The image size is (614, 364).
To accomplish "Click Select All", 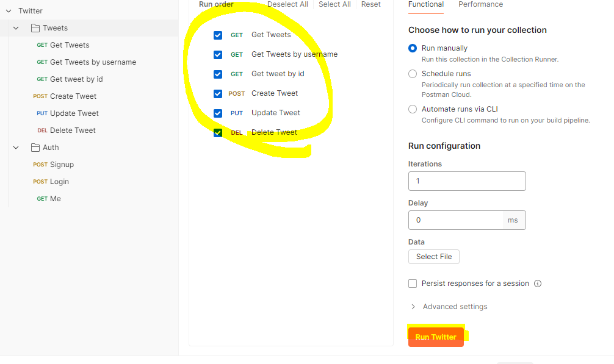I will tap(334, 4).
